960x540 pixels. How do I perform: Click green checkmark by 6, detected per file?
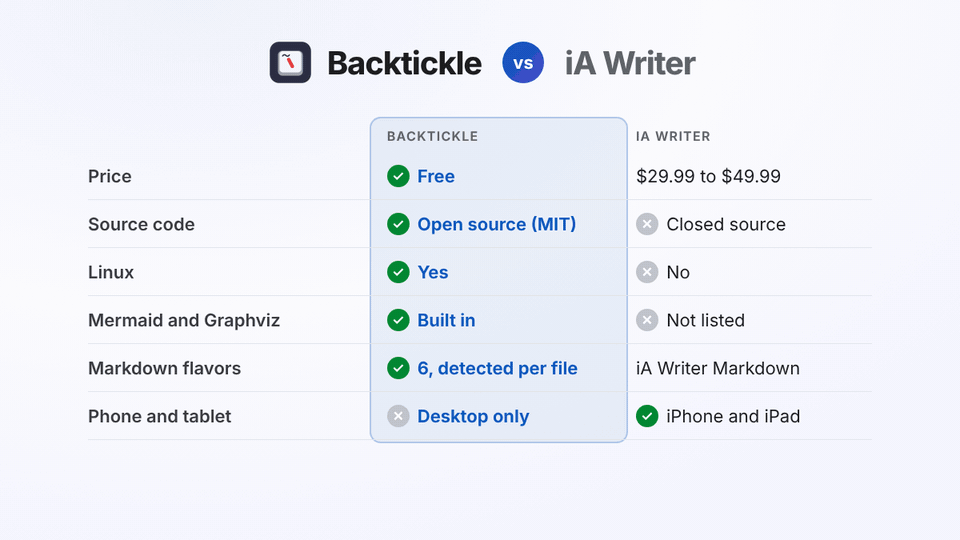398,368
